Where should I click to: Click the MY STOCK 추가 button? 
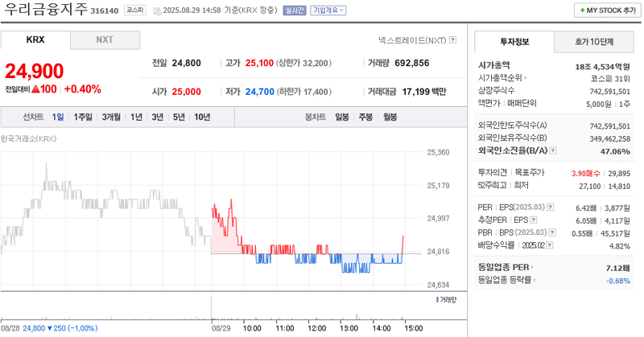[608, 10]
